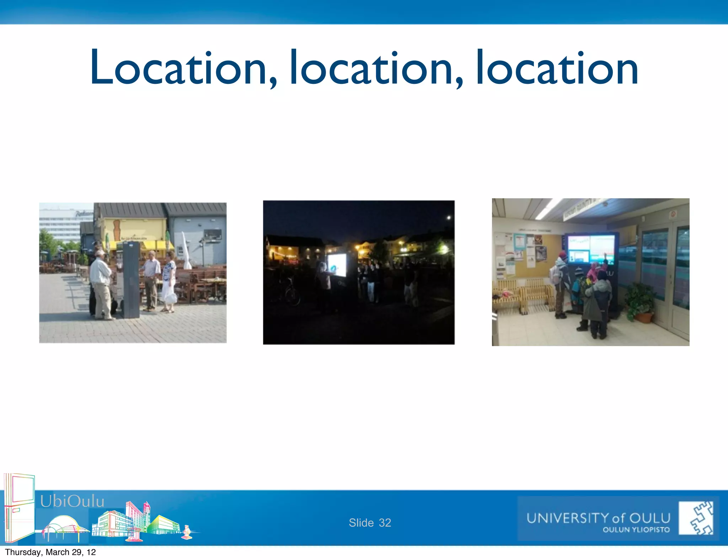728x560 pixels.
Task: Click the University of Oulu emblem icon
Action: 696,518
